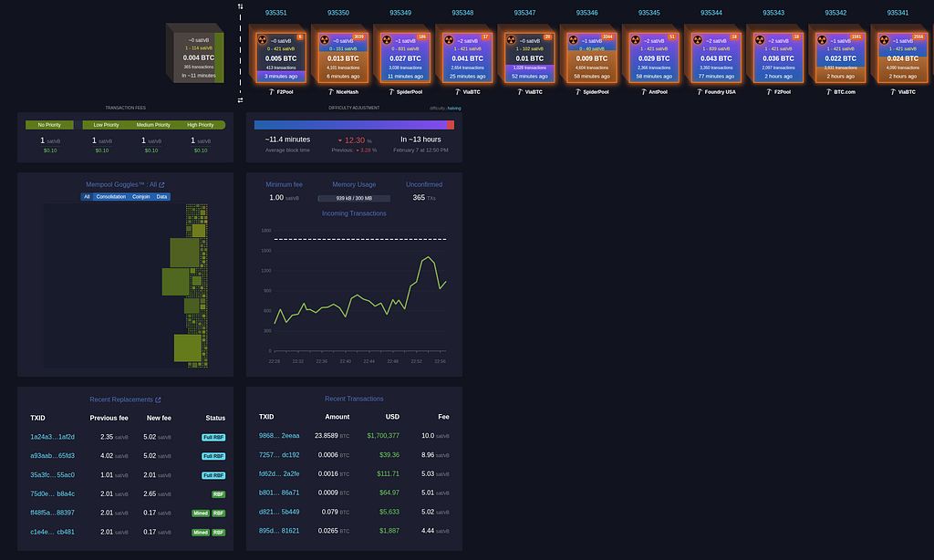Click the radiation icon on block 935346
The image size is (934, 560).
[x=573, y=41]
